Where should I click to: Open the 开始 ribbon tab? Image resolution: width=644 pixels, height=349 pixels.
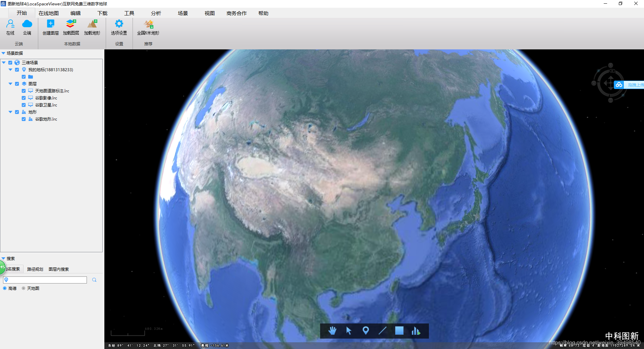(x=22, y=13)
